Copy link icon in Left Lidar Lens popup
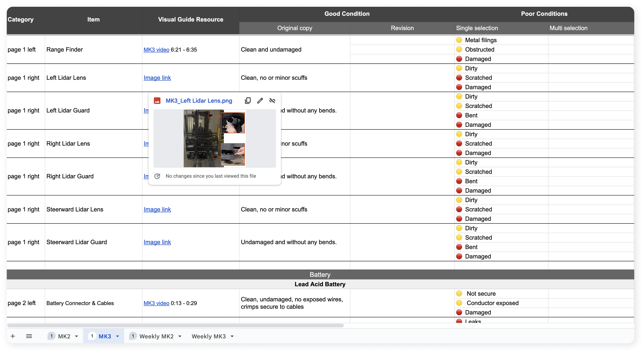 248,101
